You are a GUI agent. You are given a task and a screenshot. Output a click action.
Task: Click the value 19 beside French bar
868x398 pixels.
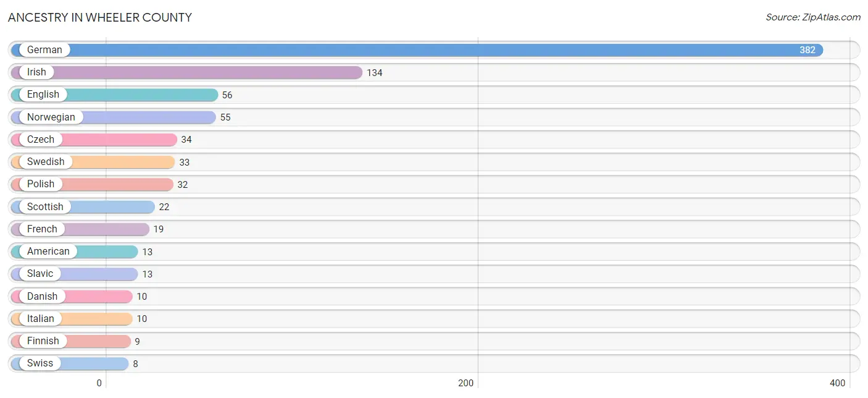[x=159, y=229]
